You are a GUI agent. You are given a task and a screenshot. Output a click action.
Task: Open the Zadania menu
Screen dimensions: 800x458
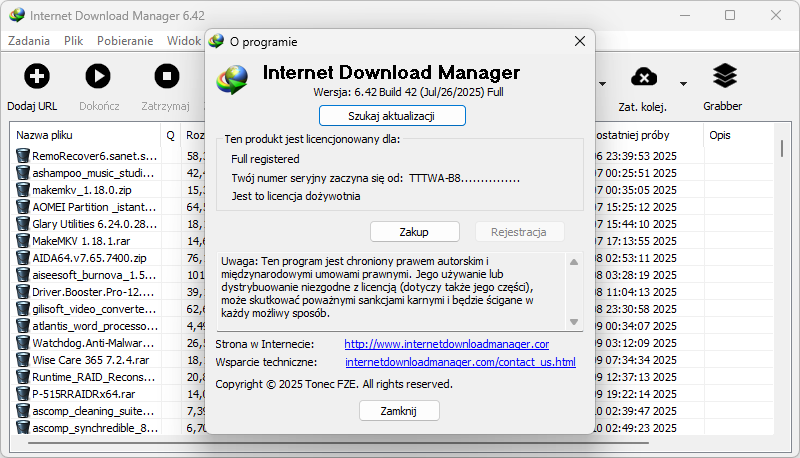tap(29, 41)
